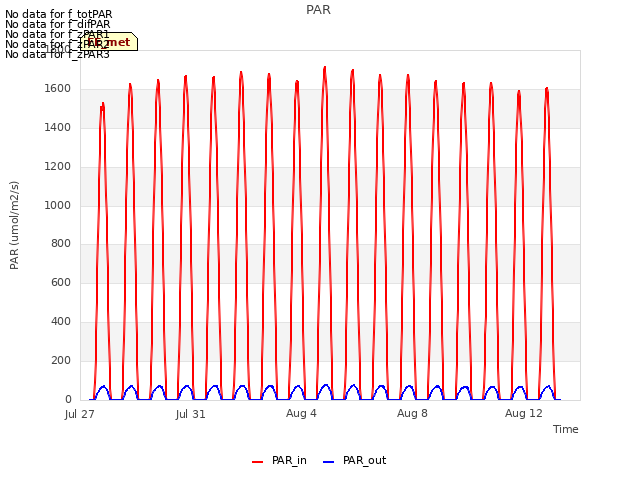Click the yellow met tooltip label
This screenshot has height=480, width=640.
[x=109, y=42]
